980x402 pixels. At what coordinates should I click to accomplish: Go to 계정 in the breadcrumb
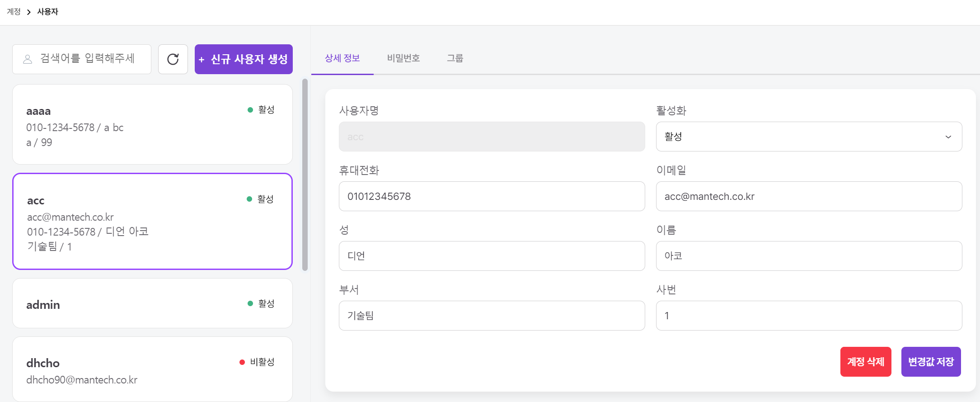click(14, 12)
